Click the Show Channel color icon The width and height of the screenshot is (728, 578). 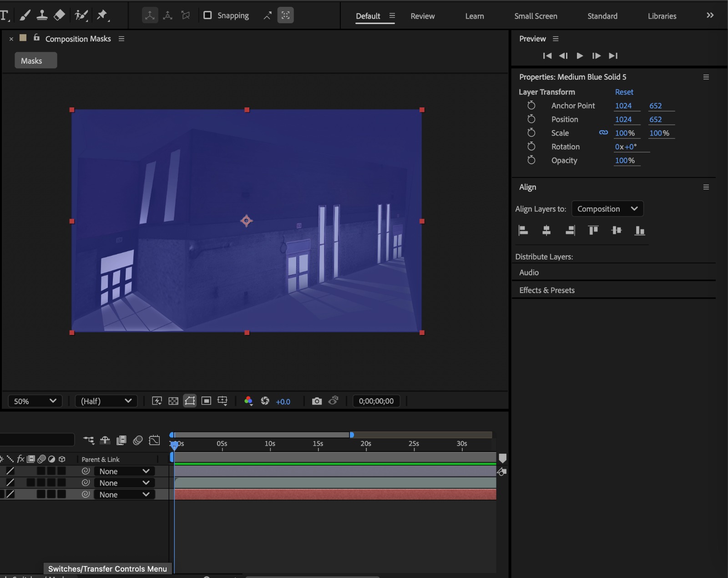[248, 401]
